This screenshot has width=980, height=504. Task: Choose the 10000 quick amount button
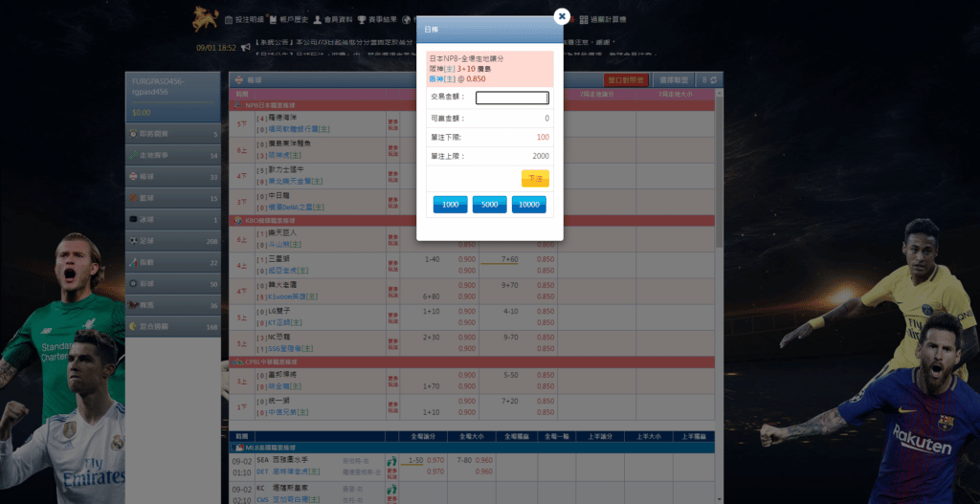tap(528, 205)
